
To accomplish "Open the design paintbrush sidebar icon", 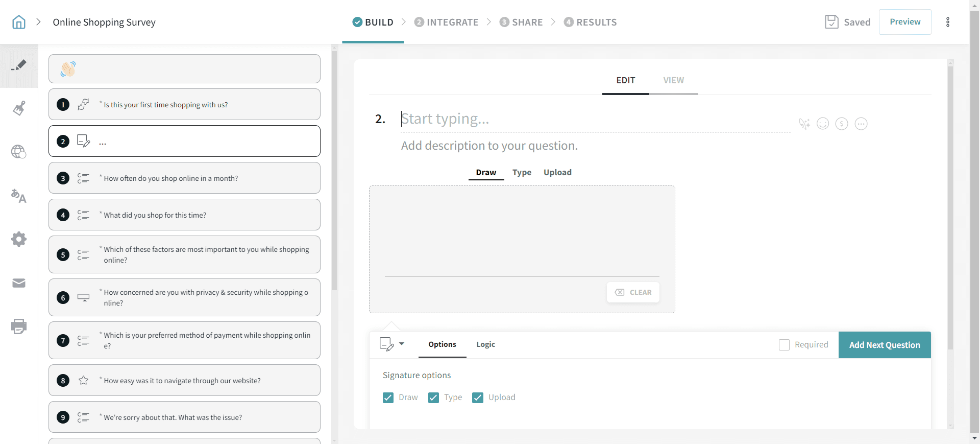I will pyautogui.click(x=19, y=108).
